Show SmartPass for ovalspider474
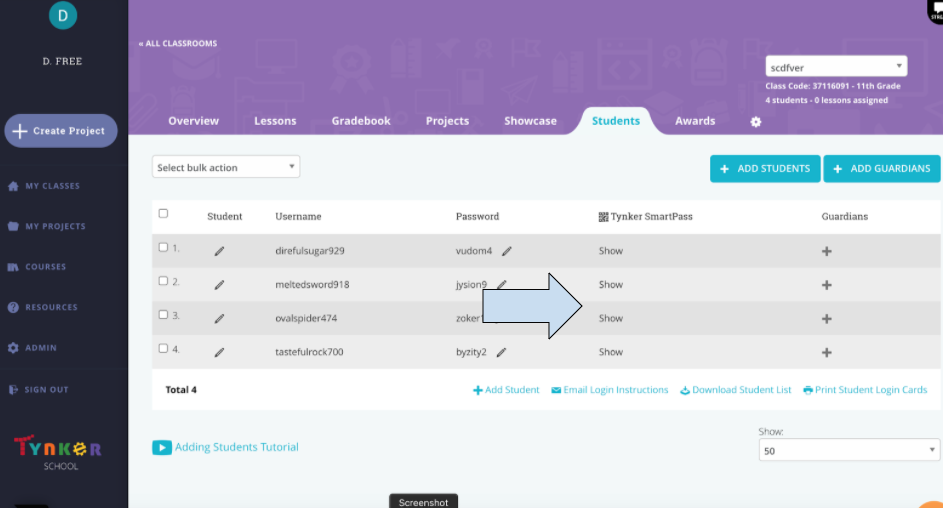The width and height of the screenshot is (943, 508). pos(611,319)
